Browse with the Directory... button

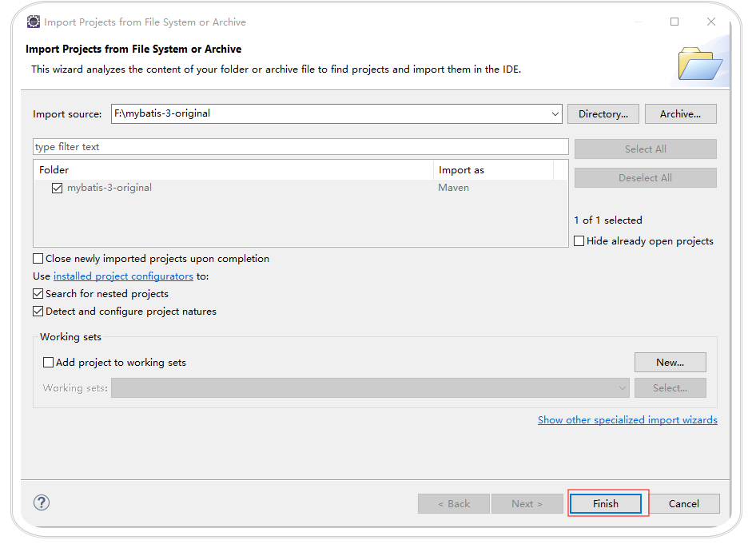pyautogui.click(x=603, y=114)
